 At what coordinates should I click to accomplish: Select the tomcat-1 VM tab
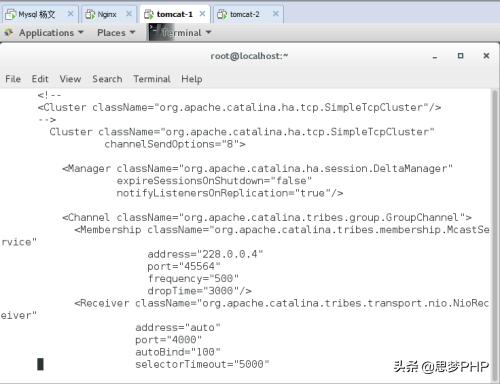pos(175,14)
